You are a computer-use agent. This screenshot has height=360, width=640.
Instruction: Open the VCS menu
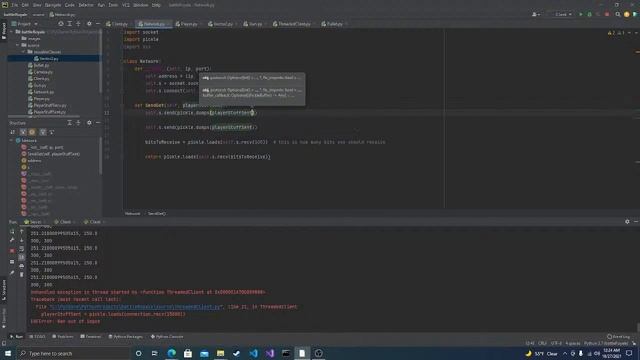click(x=126, y=5)
